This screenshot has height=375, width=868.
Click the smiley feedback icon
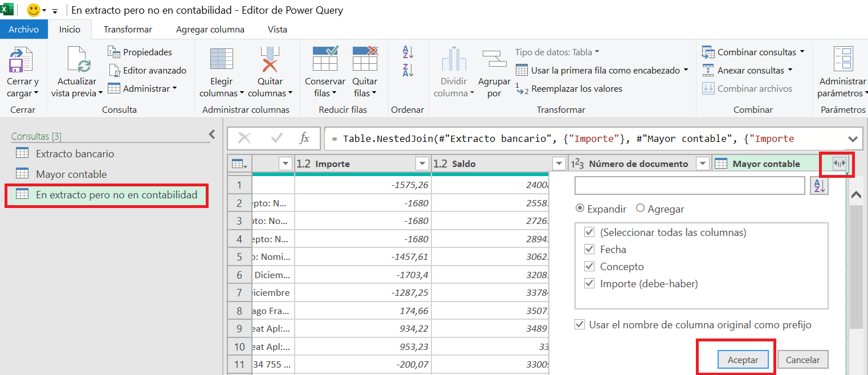pyautogui.click(x=34, y=10)
